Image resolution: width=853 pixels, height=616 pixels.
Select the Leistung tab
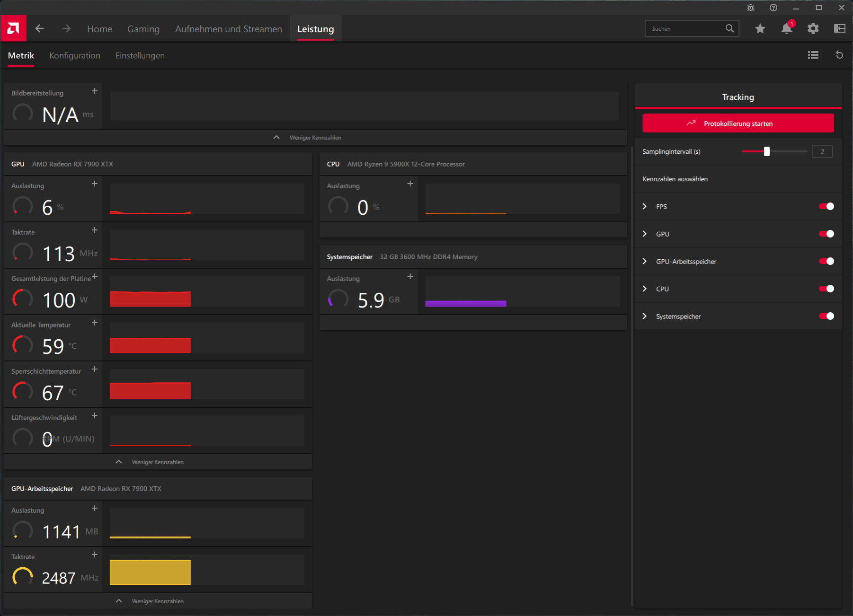coord(316,29)
